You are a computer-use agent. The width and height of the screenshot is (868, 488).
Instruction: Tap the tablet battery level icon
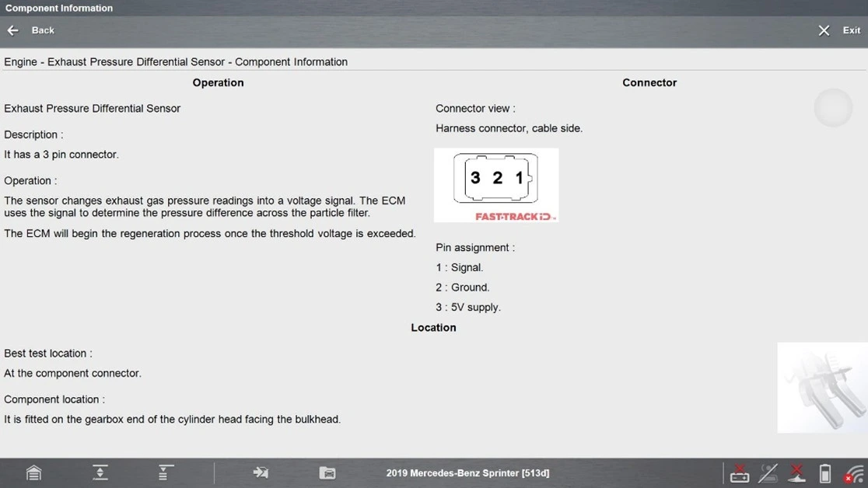coord(825,472)
